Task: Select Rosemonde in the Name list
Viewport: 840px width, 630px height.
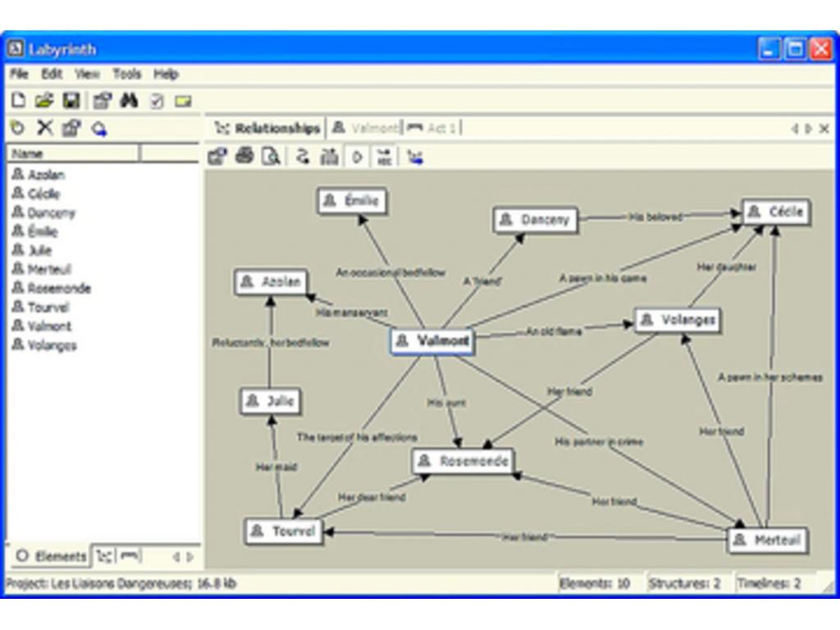Action: (x=52, y=288)
